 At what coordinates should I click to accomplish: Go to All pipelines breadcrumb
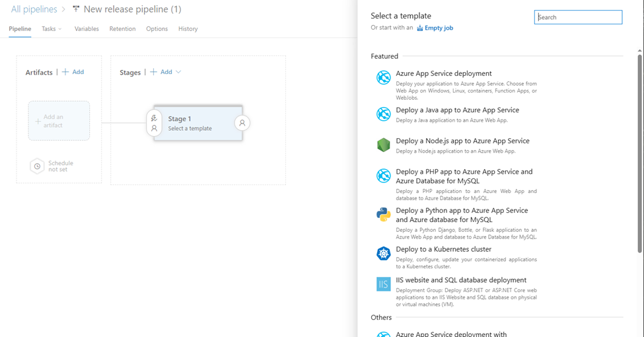[34, 9]
